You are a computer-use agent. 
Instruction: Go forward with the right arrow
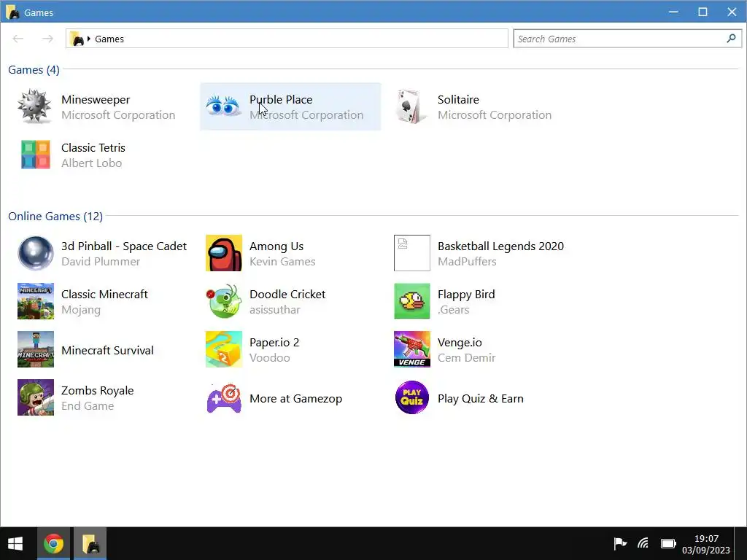click(47, 39)
